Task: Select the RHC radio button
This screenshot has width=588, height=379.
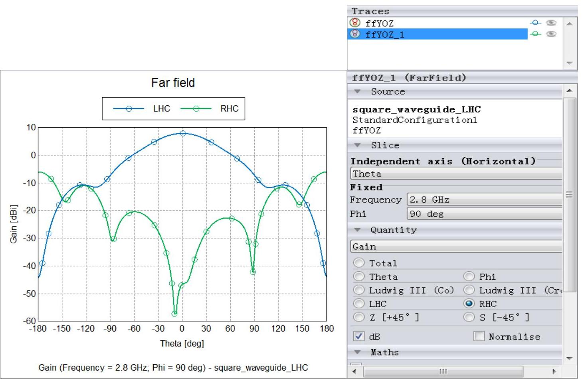Action: pos(469,304)
